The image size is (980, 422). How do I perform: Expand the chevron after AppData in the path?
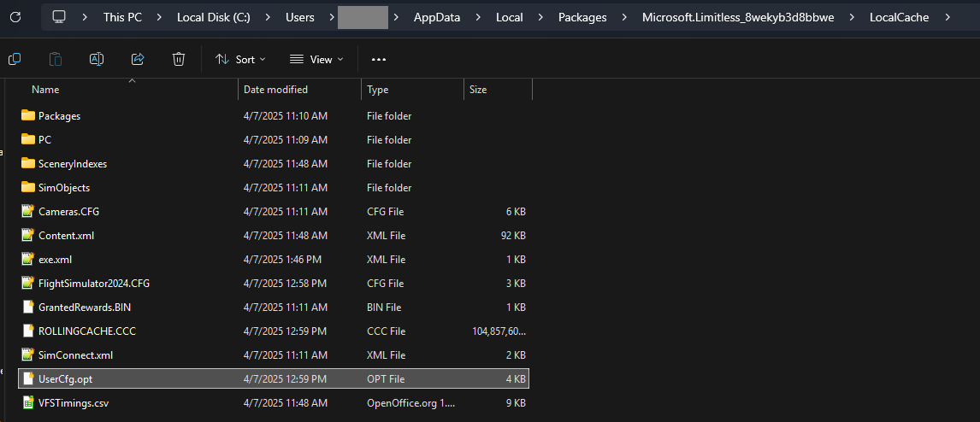click(478, 17)
